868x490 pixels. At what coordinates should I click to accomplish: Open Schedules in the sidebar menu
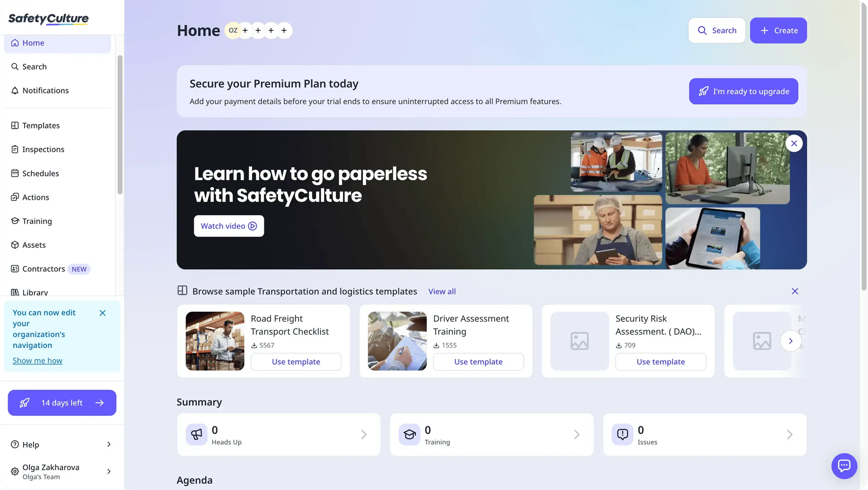[40, 173]
